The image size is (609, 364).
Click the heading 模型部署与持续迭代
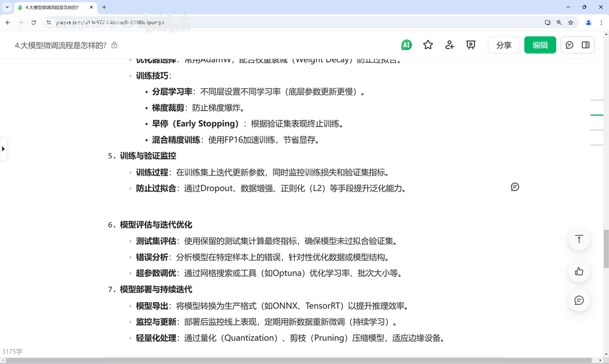156,289
